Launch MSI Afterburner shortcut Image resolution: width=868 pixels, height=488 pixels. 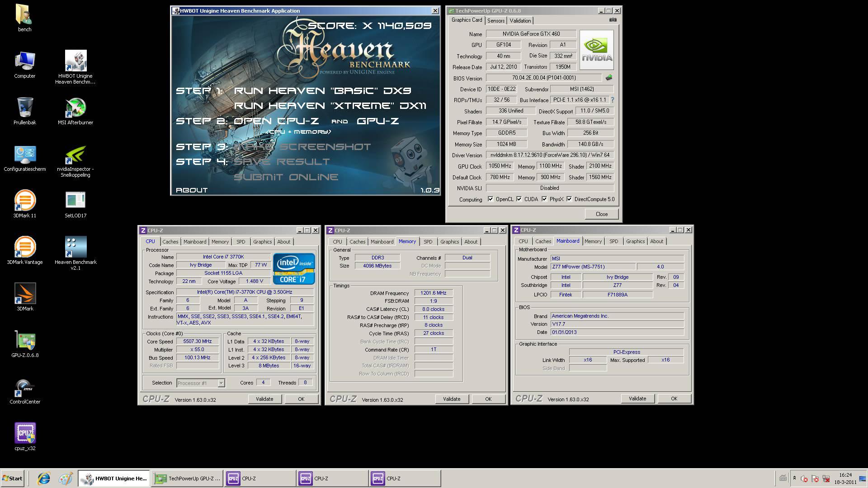[x=75, y=111]
